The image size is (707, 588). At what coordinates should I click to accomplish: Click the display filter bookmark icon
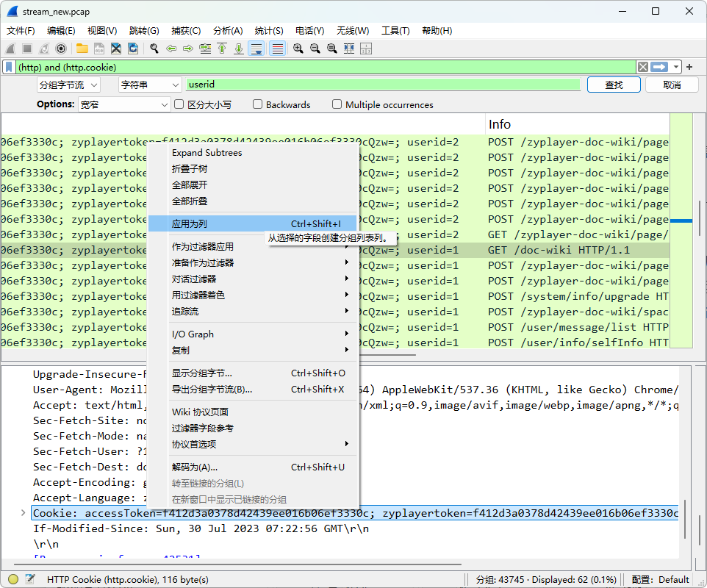tap(9, 67)
